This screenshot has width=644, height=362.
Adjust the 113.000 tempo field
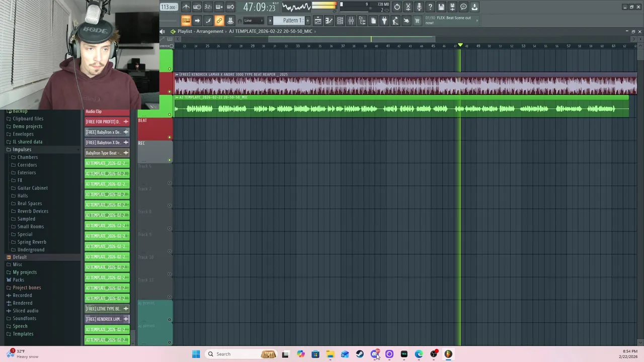(x=169, y=7)
